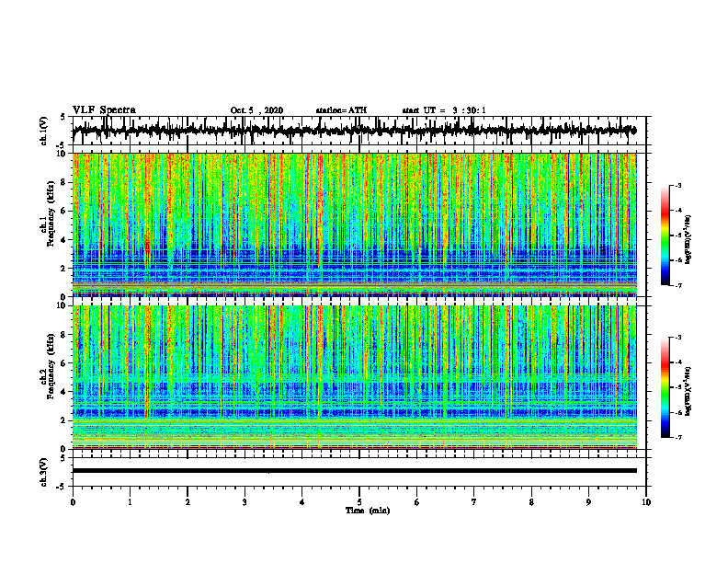Click the "0" tick on Time axis
The image size is (728, 563).
pos(73,502)
